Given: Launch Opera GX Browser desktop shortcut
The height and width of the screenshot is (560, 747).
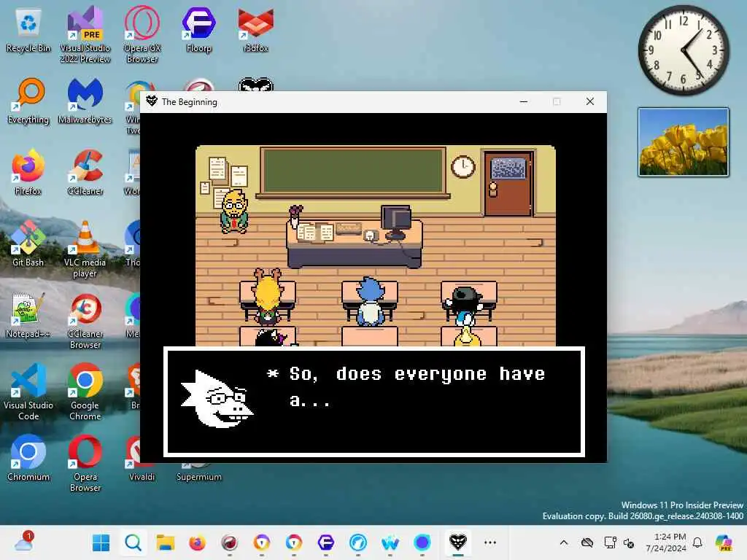Looking at the screenshot, I should tap(142, 35).
